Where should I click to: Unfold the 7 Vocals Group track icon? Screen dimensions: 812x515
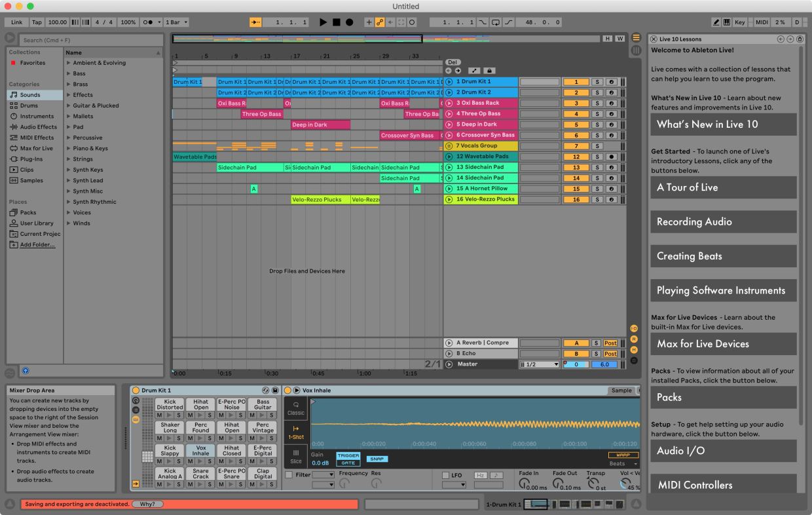click(449, 146)
